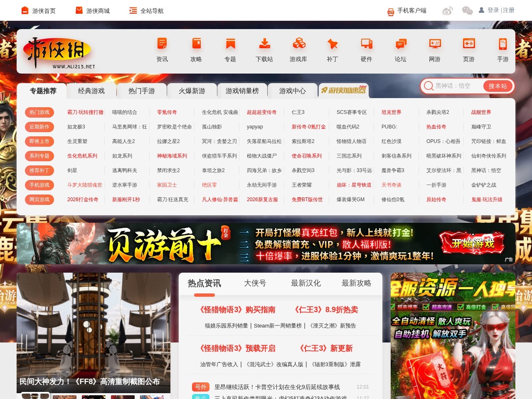Open the 全站导航 site navigation menu
This screenshot has height=399, width=532.
pos(147,11)
